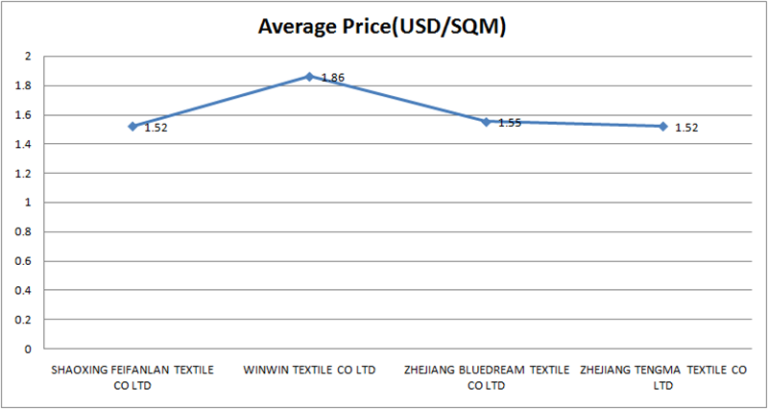This screenshot has width=768, height=409.
Task: Select the 1.55 data label
Action: click(509, 123)
